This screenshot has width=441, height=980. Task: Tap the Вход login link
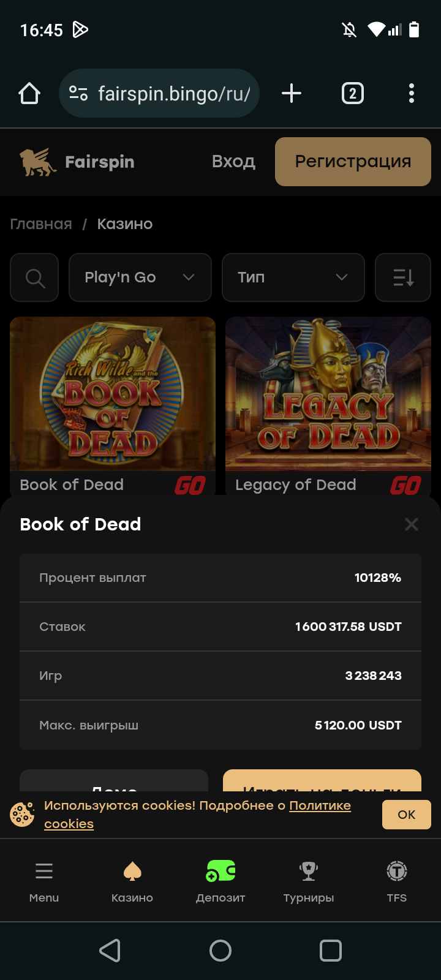(x=233, y=162)
